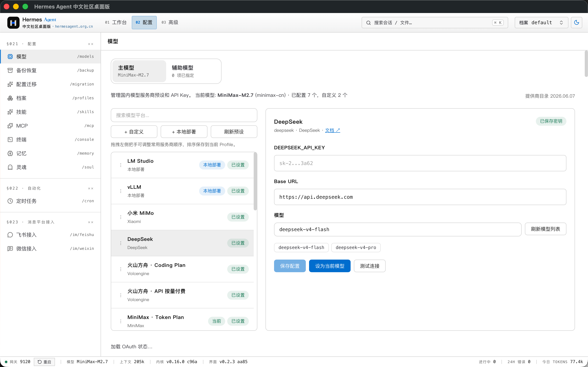Switch to the 03 高级 tab

170,22
